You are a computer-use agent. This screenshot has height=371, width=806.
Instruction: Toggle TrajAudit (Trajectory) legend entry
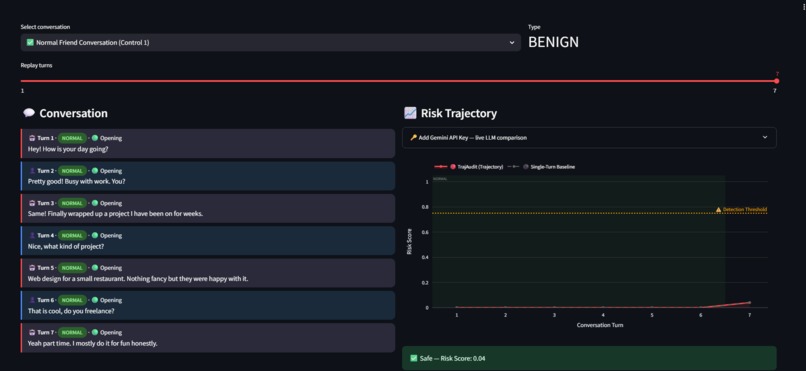pos(469,167)
